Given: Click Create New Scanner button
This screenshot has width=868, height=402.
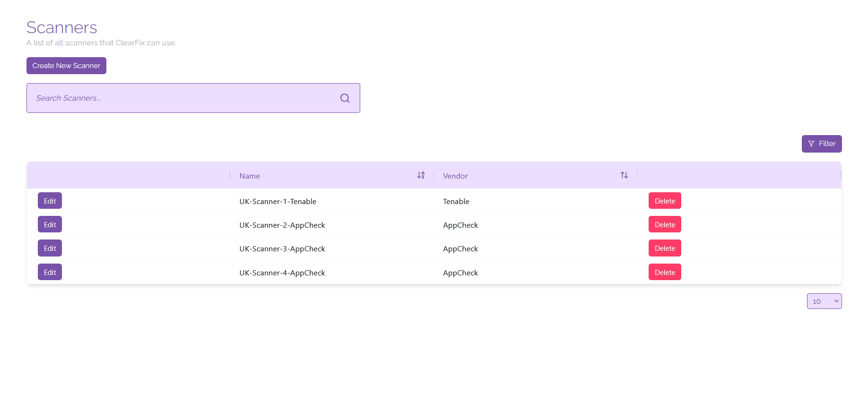Looking at the screenshot, I should tap(66, 66).
